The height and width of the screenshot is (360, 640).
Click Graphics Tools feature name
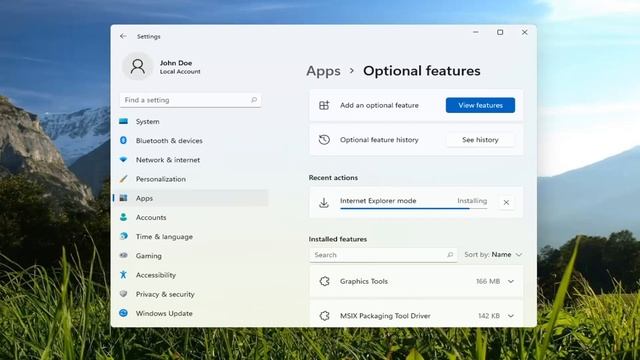pyautogui.click(x=364, y=281)
